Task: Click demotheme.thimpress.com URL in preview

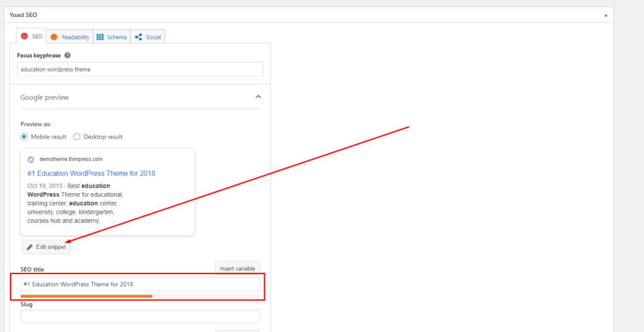Action: point(71,159)
